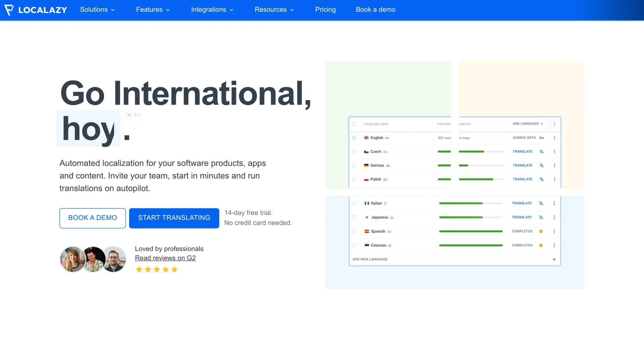Click SOURCE KEYS in English row
The height and width of the screenshot is (362, 644).
point(524,138)
